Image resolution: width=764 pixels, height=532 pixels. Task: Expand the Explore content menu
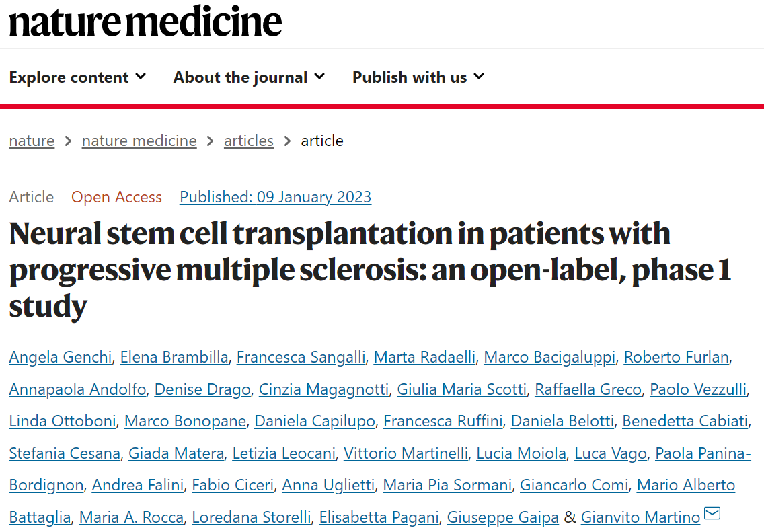(x=77, y=77)
